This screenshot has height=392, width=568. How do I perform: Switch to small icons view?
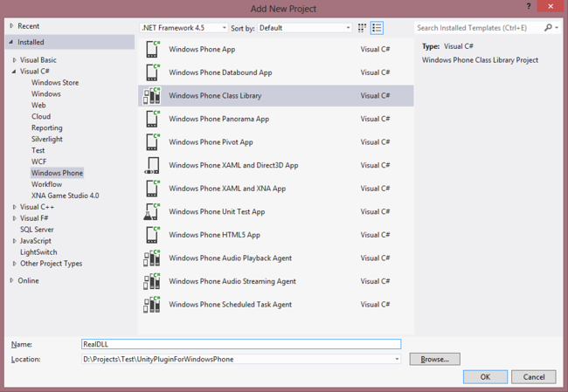click(x=362, y=28)
